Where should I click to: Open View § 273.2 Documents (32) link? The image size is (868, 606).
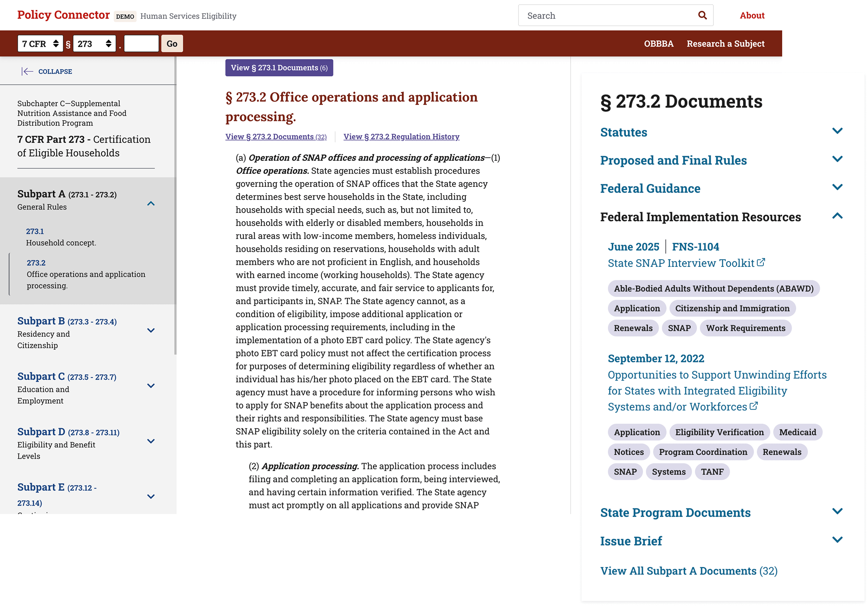click(276, 136)
